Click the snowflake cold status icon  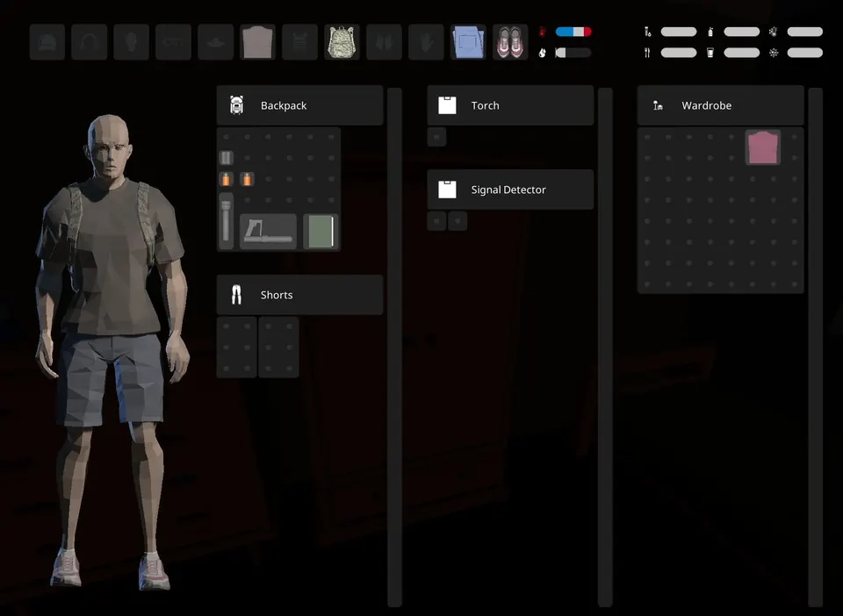(774, 53)
